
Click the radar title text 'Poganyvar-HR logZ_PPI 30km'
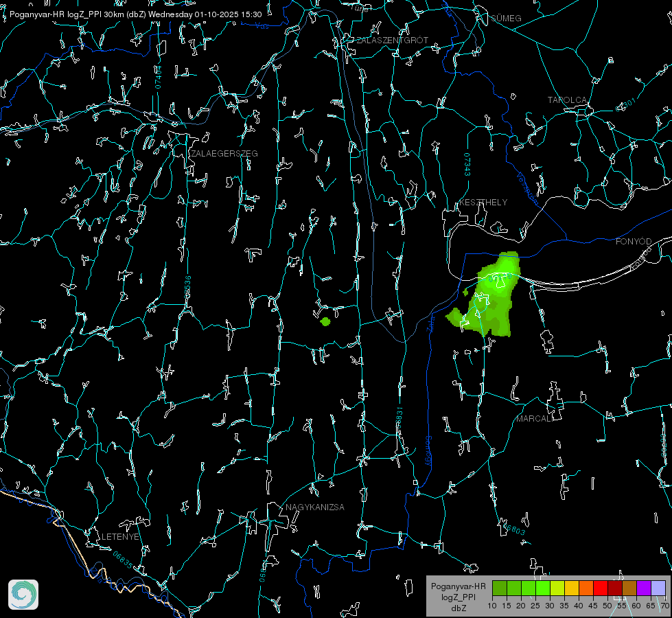pos(67,14)
